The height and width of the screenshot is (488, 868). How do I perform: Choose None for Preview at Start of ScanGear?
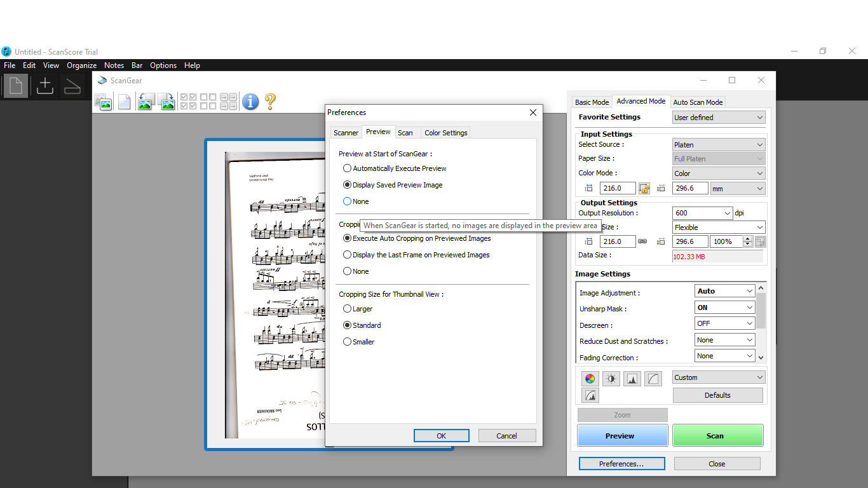point(356,201)
